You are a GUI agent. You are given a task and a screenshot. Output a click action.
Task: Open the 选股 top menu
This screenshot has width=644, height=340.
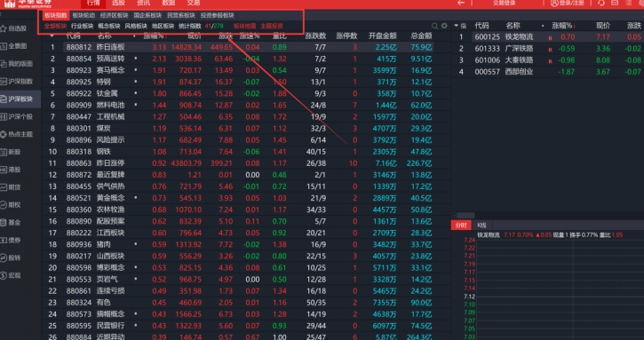(x=118, y=3)
